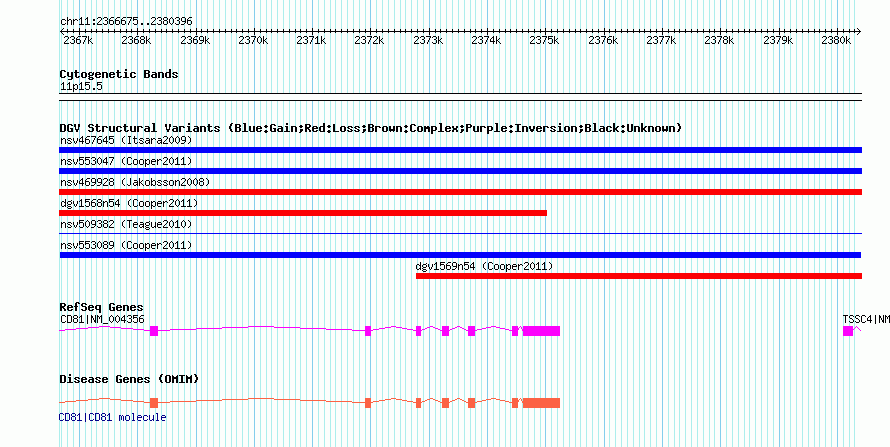Open the nsv553089 (Cooper2011) variant label

click(x=126, y=245)
